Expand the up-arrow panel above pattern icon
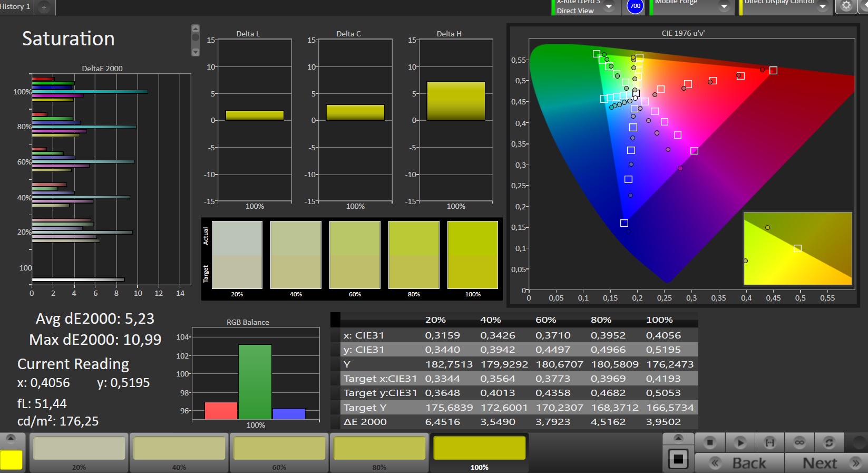This screenshot has height=473, width=868. point(678,438)
